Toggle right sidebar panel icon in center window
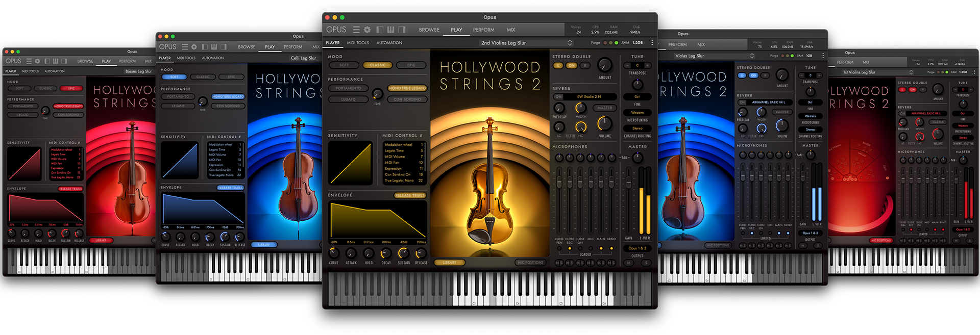980x335 pixels. [402, 30]
